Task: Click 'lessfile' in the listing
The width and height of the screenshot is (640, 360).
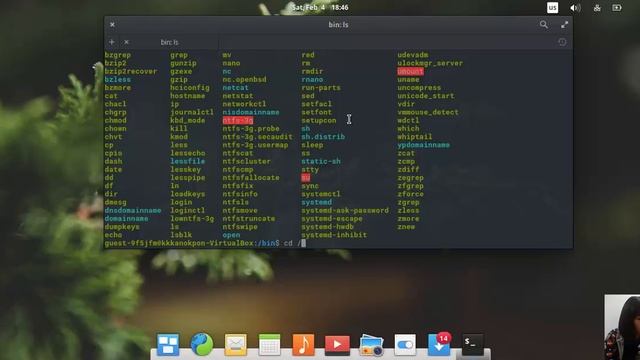Action: pyautogui.click(x=188, y=161)
